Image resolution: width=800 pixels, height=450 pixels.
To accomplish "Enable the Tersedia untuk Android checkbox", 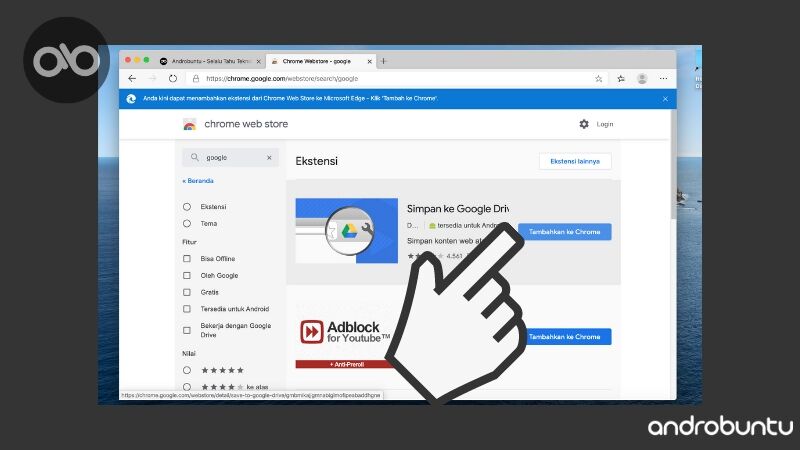I will (x=187, y=309).
